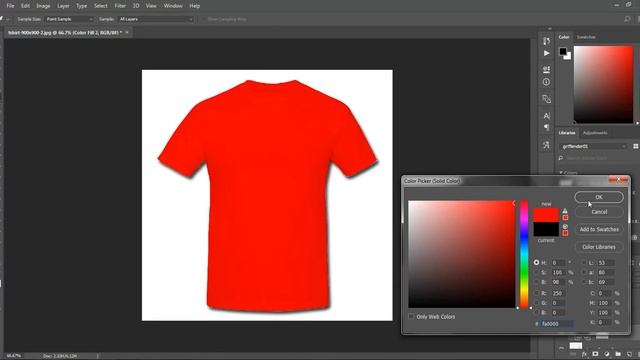Click the R value field showing 250
Viewport: 640px width, 360px height.
pos(558,293)
